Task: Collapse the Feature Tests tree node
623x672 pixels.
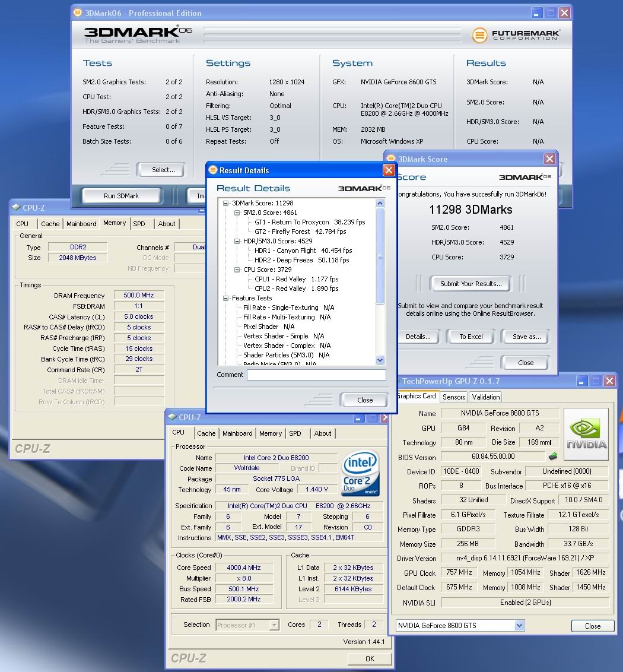Action: pyautogui.click(x=226, y=298)
